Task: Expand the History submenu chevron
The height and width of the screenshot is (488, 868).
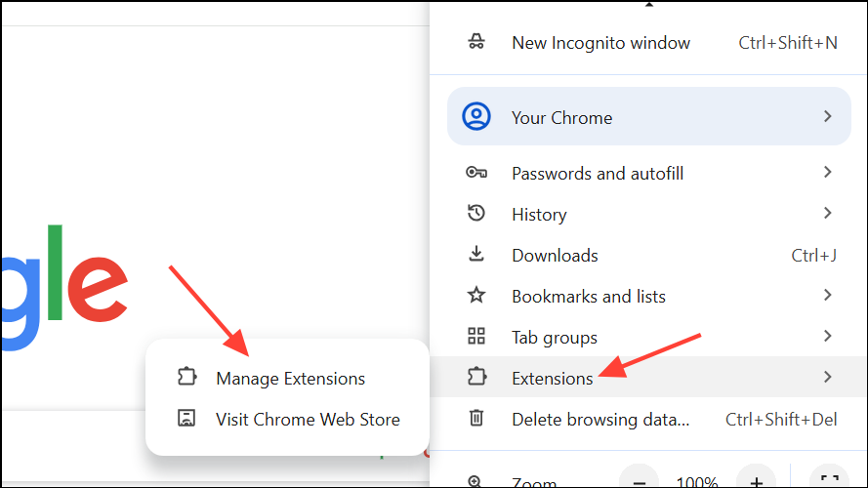Action: click(x=827, y=214)
